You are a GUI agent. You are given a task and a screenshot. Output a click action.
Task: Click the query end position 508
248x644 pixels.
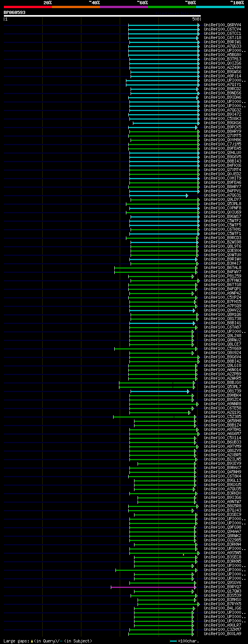(196, 19)
